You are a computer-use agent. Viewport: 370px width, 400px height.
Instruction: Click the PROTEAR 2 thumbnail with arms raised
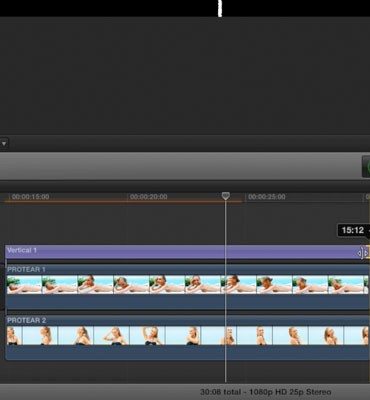click(x=148, y=335)
